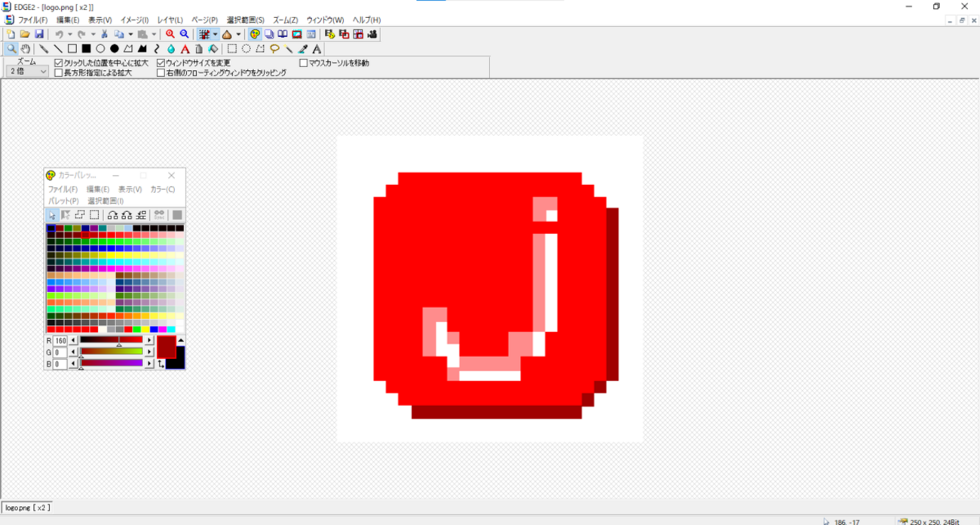The width and height of the screenshot is (980, 525).
Task: Click the B slider right arrow button
Action: tap(149, 363)
